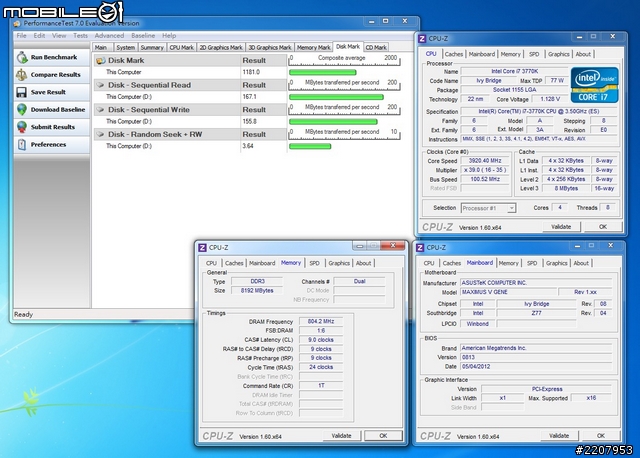Open the View menu
The height and width of the screenshot is (458, 640).
[x=59, y=36]
